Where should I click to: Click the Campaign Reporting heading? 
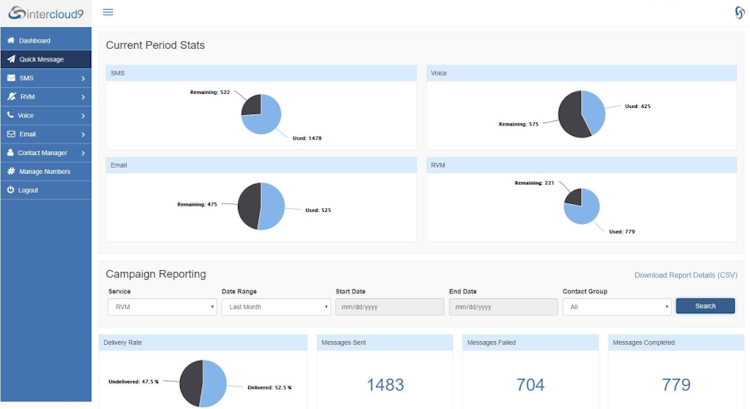pos(155,274)
